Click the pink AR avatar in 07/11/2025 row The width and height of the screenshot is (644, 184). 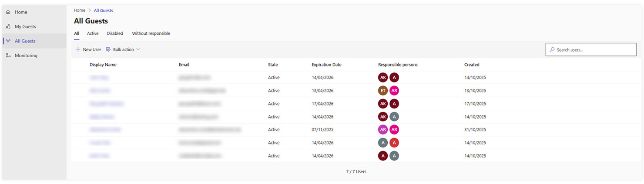[x=394, y=130]
